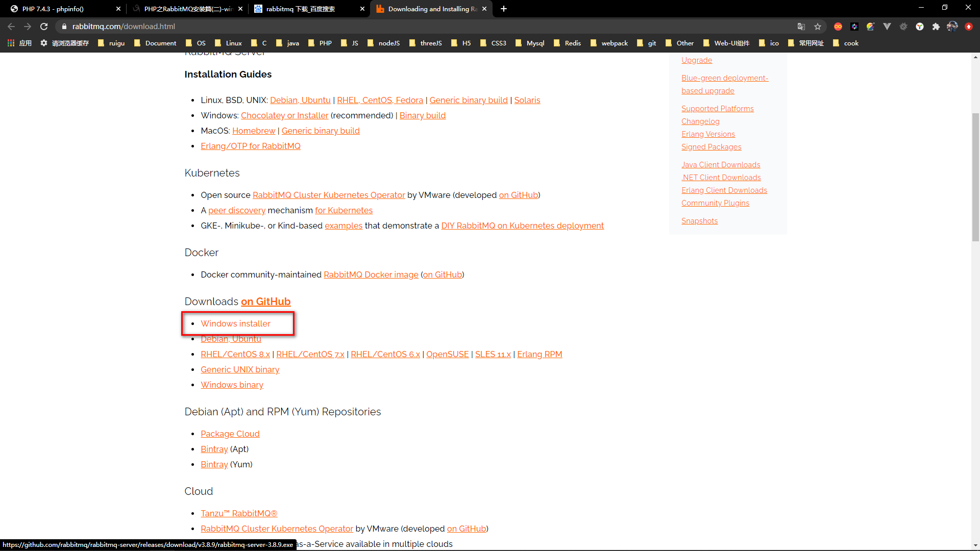Click the browser cache settings gear bookmark

(x=65, y=43)
